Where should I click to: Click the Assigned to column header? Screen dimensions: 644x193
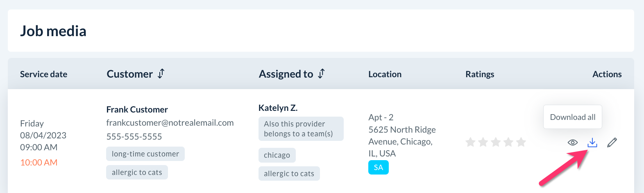[x=286, y=74]
